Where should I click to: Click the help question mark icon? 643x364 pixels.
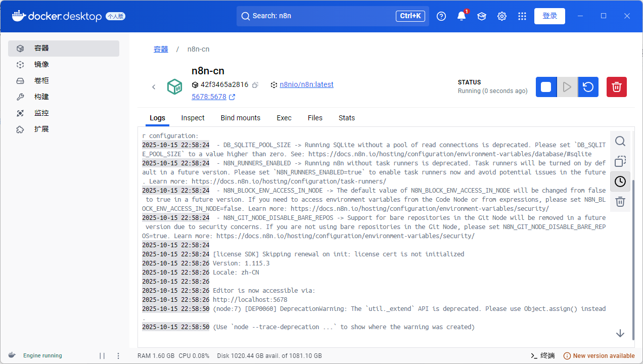click(x=441, y=16)
